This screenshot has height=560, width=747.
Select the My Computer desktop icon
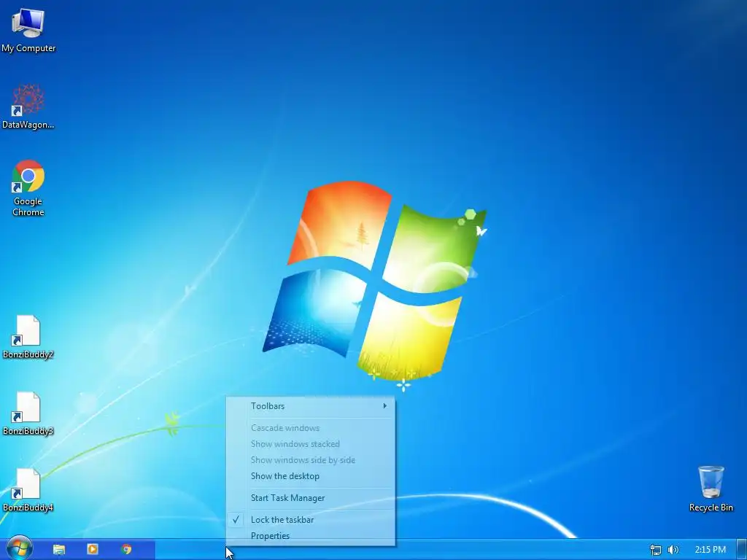(x=28, y=31)
